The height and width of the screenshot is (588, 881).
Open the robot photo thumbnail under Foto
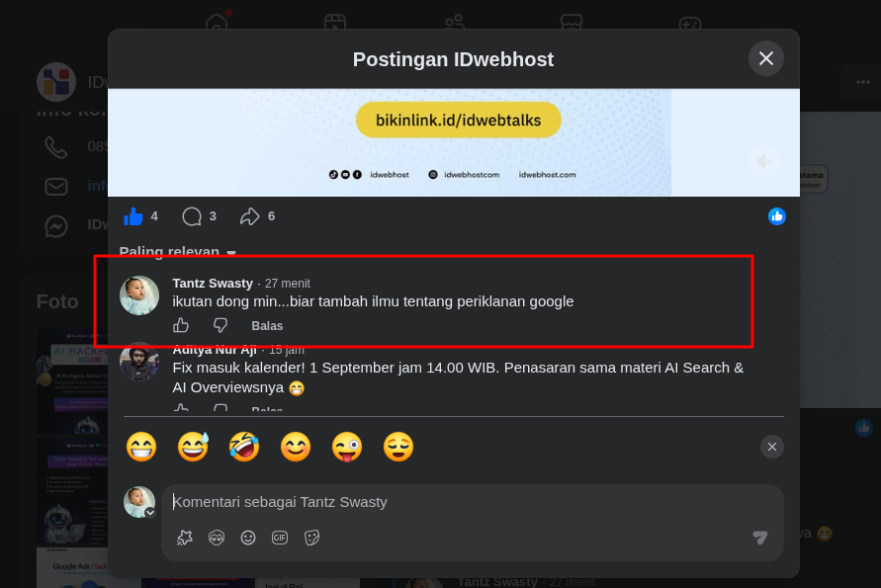point(72,492)
